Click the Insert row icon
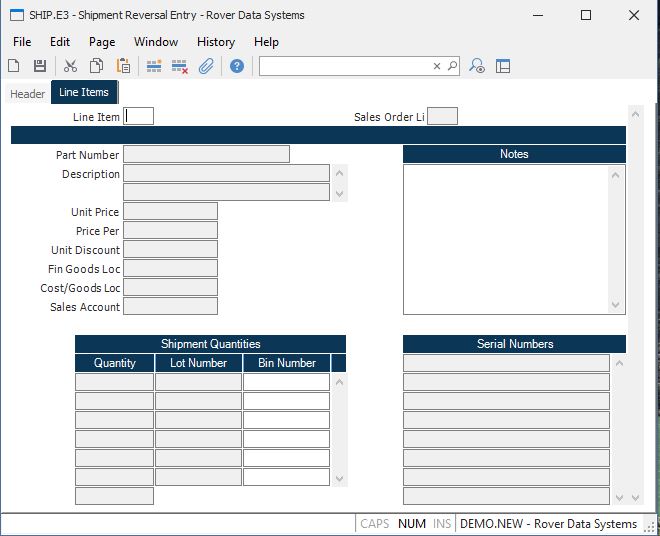Viewport: 660px width, 536px height. click(x=154, y=66)
